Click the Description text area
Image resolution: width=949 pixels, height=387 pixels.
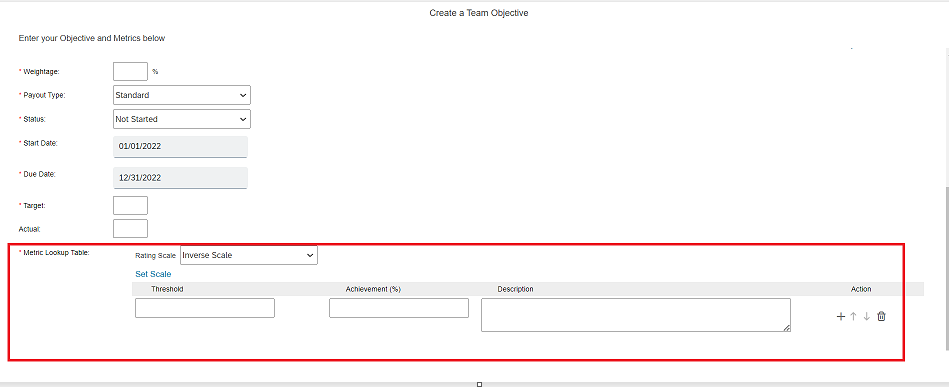click(x=636, y=315)
